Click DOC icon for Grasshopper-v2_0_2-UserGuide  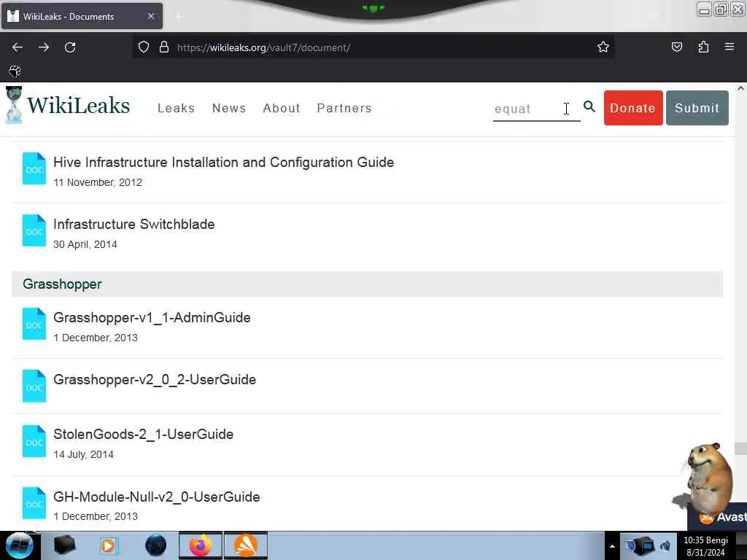pyautogui.click(x=34, y=386)
